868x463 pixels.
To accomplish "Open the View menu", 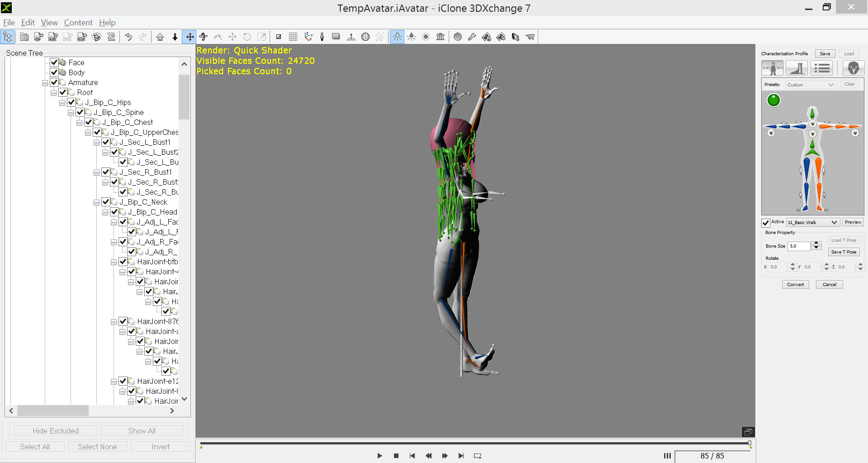I will coord(49,23).
